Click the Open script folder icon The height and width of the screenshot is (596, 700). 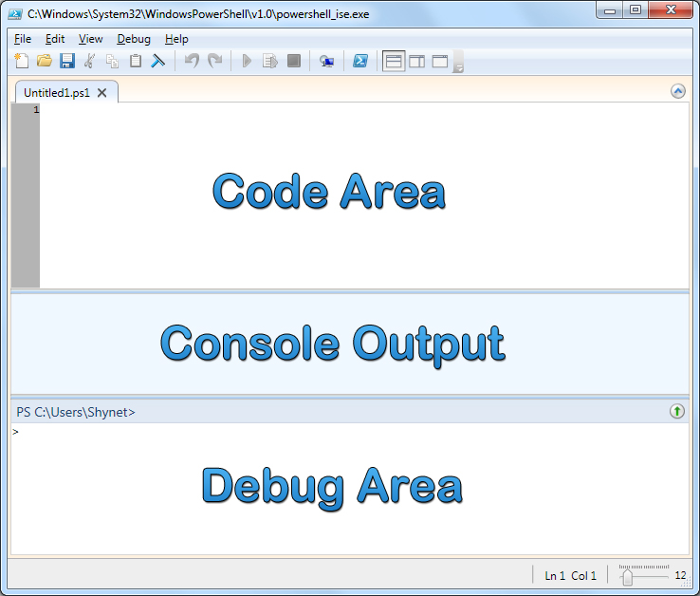[44, 62]
